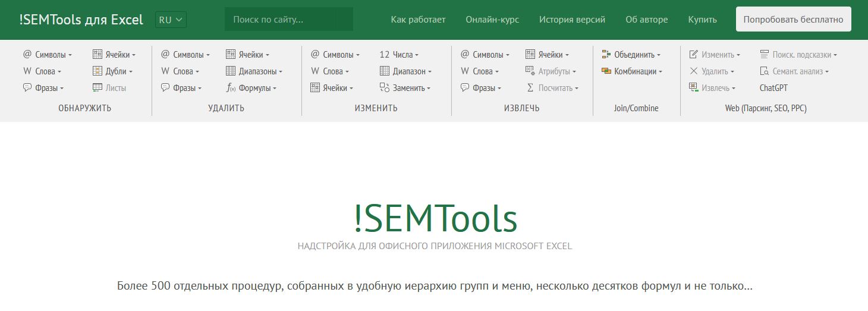Viewport: 868px width, 311px height.
Task: Expand Формулы dropdown arrow
Action: 274,89
